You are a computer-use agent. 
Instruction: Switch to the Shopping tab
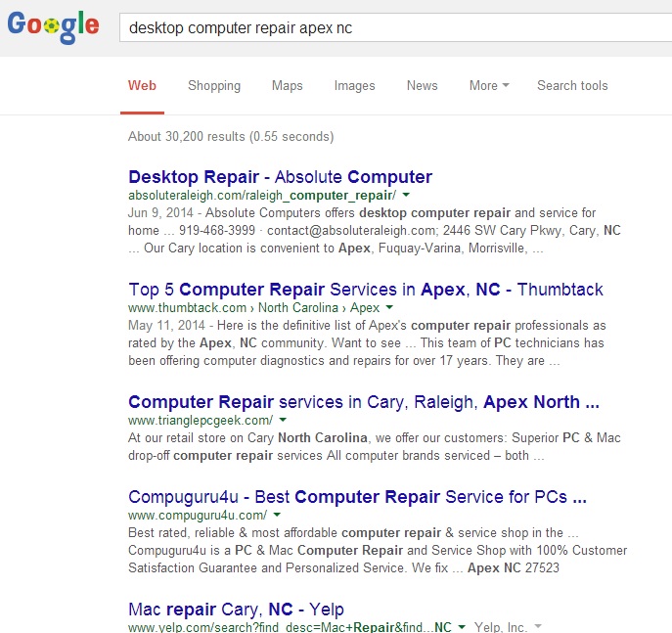point(214,85)
